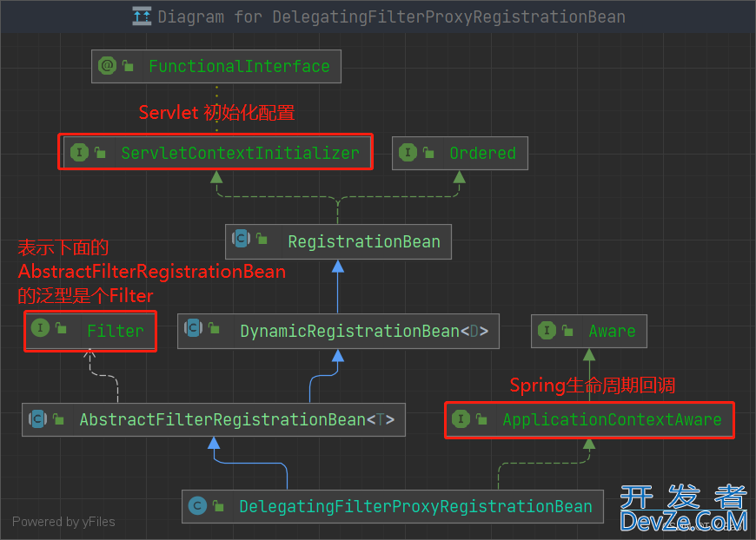756x540 pixels.
Task: Select the DelegatingFilterProxyRegistrationBean class label
Action: point(415,507)
